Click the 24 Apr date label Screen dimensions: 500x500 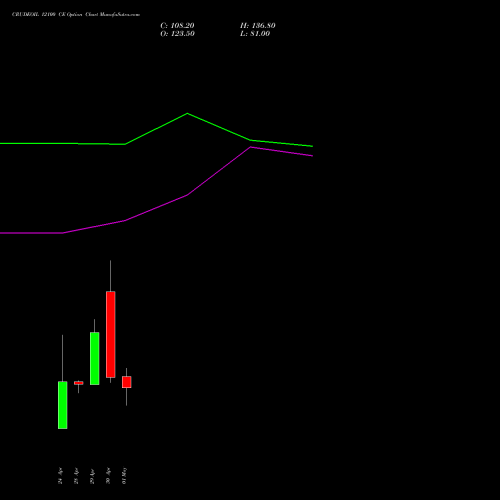[60, 476]
